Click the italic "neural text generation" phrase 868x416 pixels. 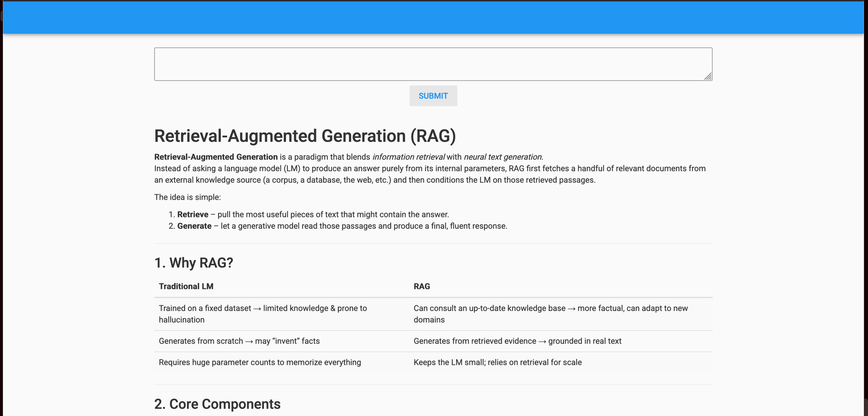[503, 157]
